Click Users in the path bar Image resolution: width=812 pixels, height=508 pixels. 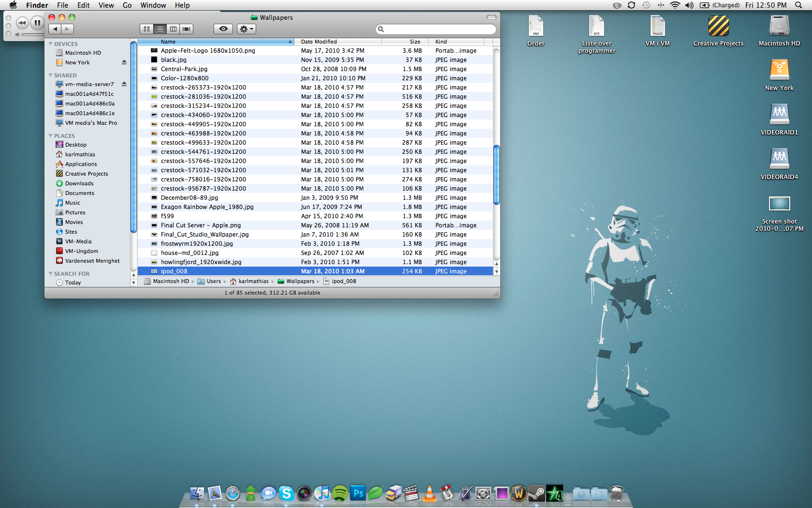click(x=209, y=281)
